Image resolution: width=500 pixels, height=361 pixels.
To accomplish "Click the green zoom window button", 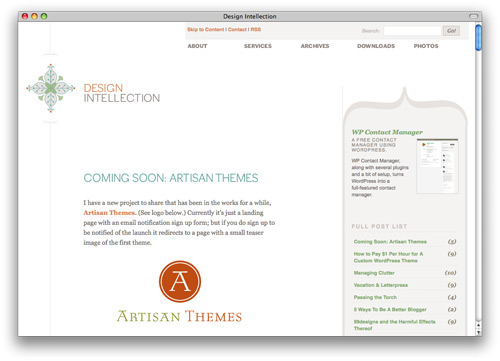I will pos(44,16).
